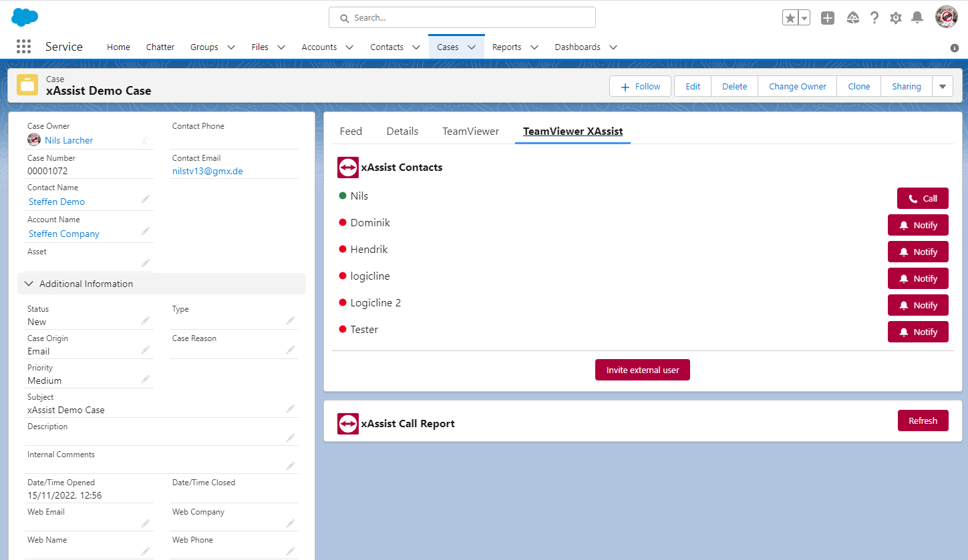Edit the Priority field via its pencil icon
This screenshot has height=560, width=968.
click(146, 378)
